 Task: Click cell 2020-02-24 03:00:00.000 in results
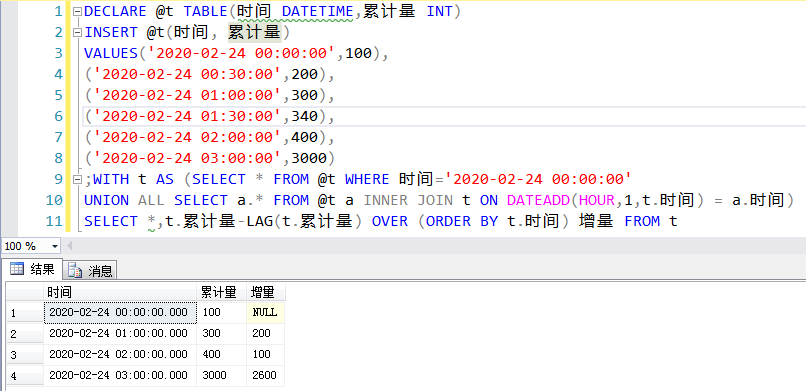[120, 376]
